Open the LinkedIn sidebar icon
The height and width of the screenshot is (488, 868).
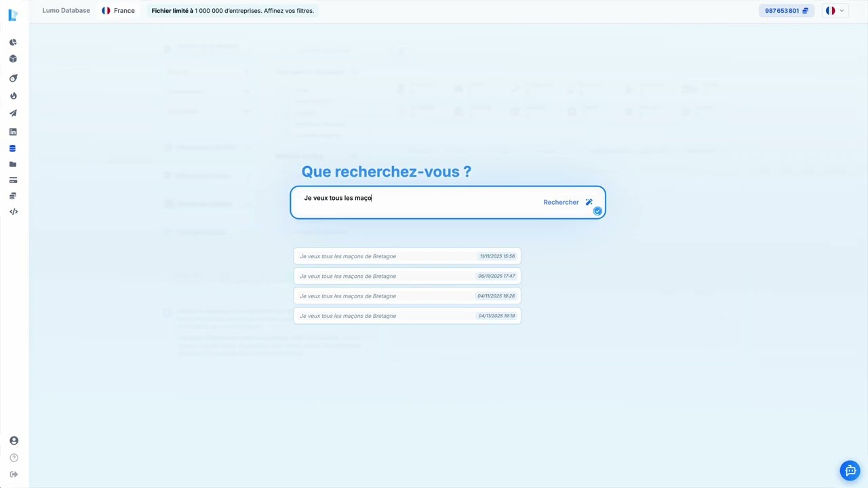coord(13,132)
